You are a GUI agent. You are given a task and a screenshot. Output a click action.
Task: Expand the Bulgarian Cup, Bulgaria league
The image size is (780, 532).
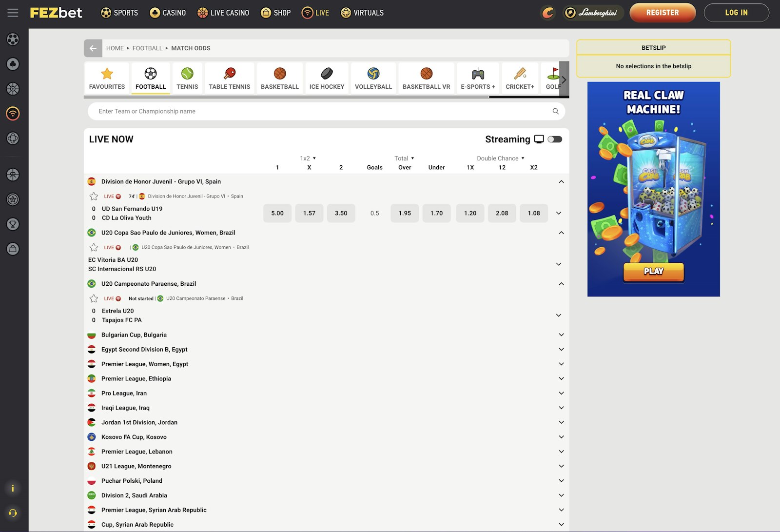(561, 335)
